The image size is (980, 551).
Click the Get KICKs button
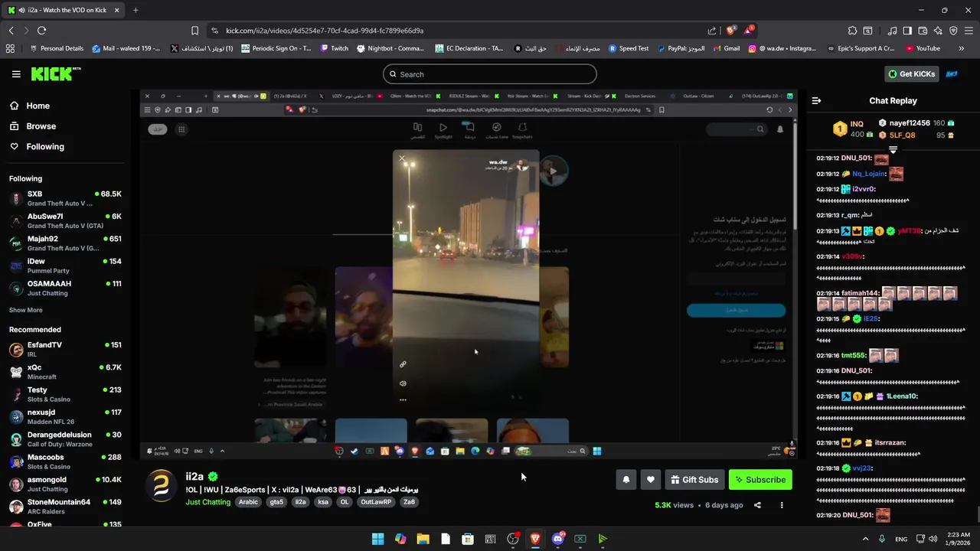point(911,74)
